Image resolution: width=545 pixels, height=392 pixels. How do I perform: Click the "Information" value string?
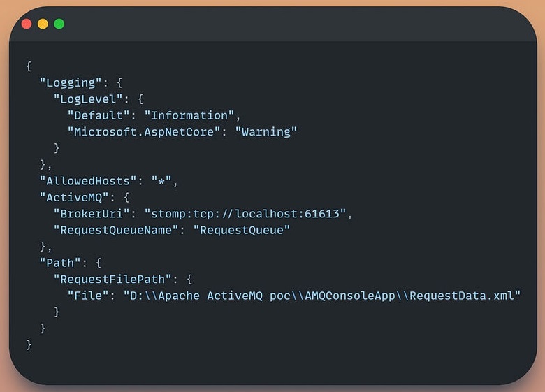click(x=189, y=115)
